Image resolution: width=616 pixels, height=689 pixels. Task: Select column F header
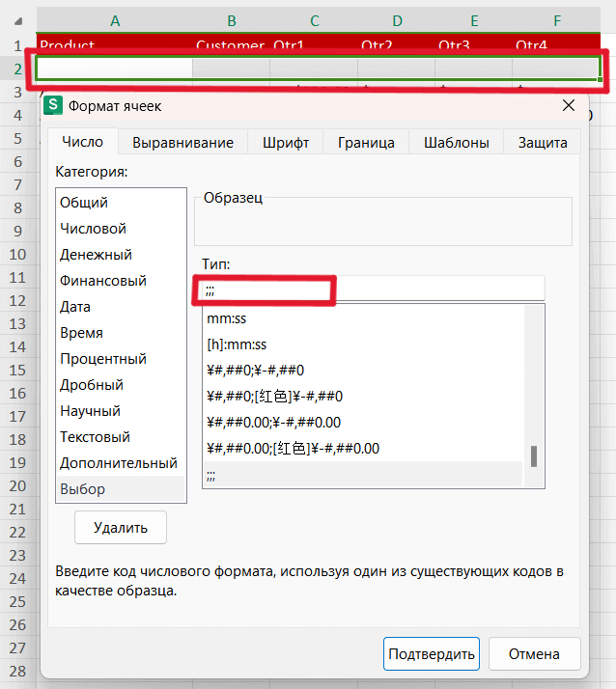[x=557, y=20]
